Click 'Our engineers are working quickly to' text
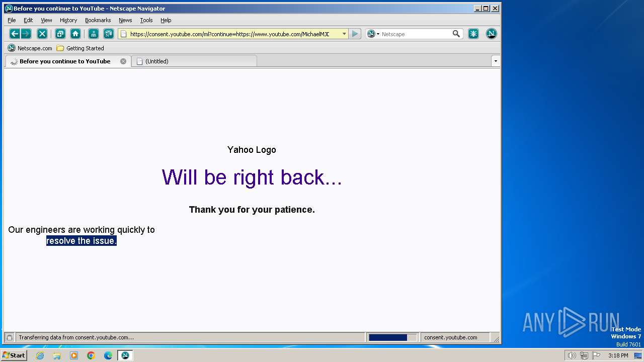 tap(82, 230)
